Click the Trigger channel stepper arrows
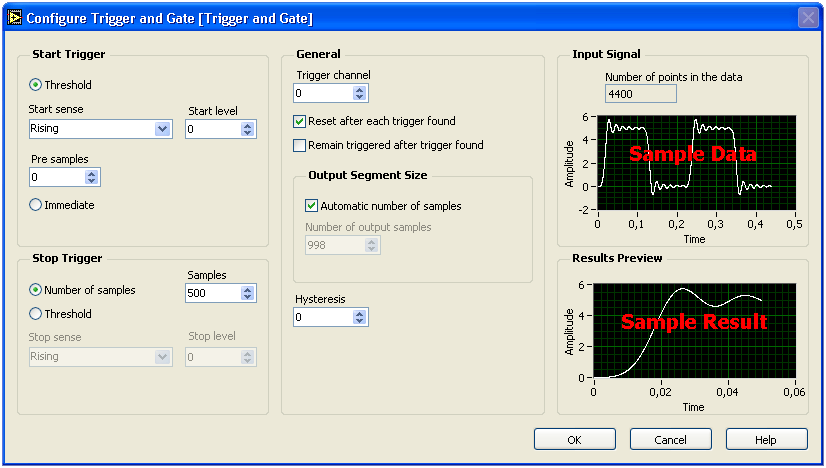The height and width of the screenshot is (468, 826). click(359, 93)
